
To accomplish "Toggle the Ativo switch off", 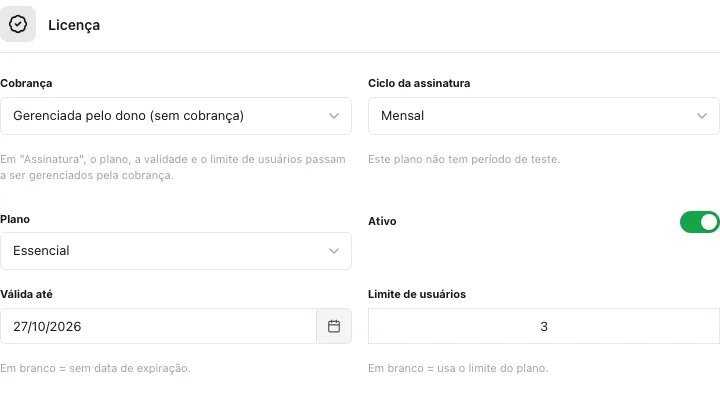I will pos(699,222).
